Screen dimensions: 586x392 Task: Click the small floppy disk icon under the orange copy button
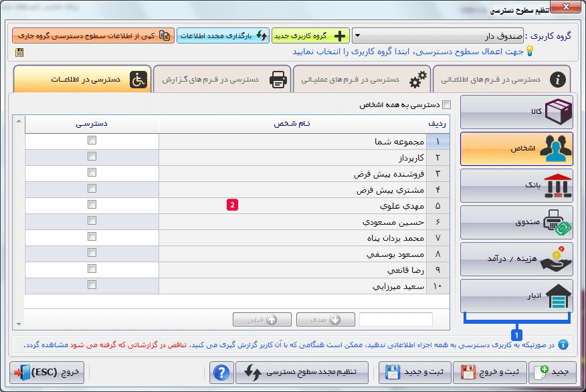(x=19, y=52)
